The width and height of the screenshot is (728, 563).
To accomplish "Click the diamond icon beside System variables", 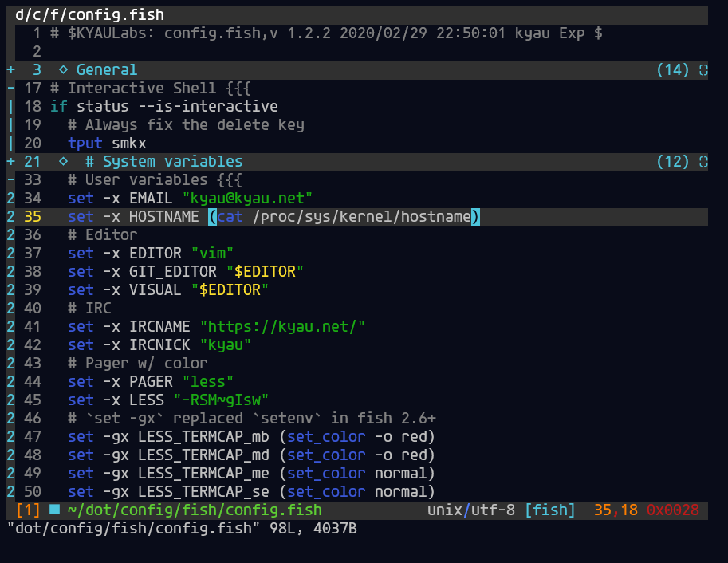I will [x=63, y=162].
